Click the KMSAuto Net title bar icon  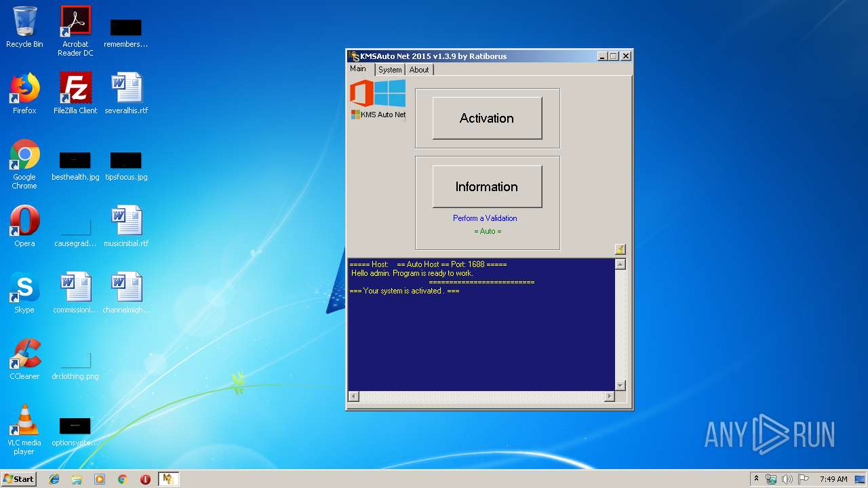coord(354,56)
